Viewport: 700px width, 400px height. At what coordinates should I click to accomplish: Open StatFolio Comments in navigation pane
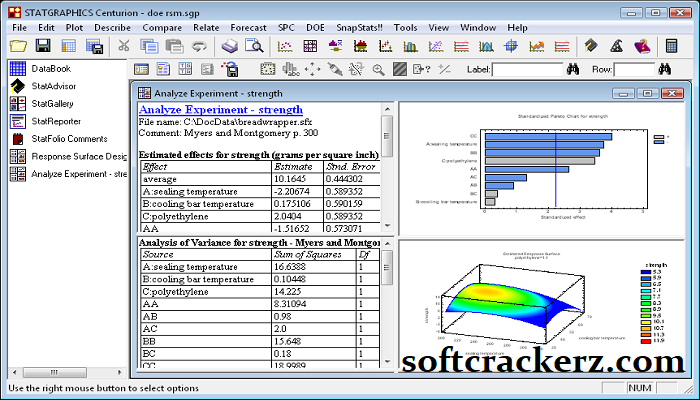[x=69, y=139]
